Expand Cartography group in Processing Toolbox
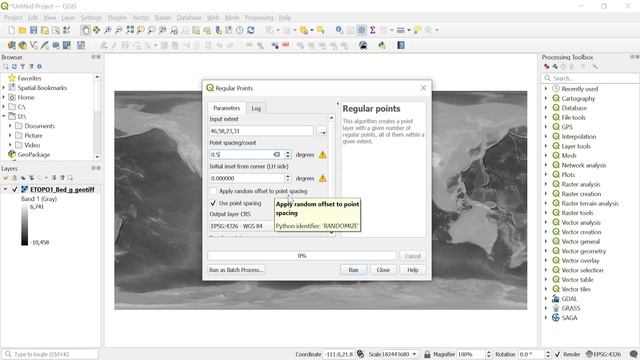This screenshot has height=360, width=640. pos(546,98)
